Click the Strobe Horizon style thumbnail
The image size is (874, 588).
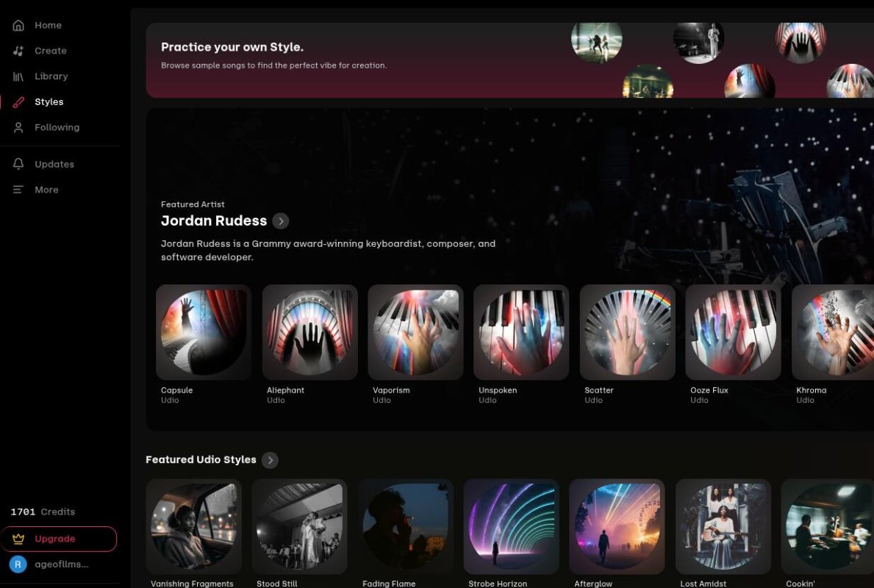pyautogui.click(x=511, y=526)
